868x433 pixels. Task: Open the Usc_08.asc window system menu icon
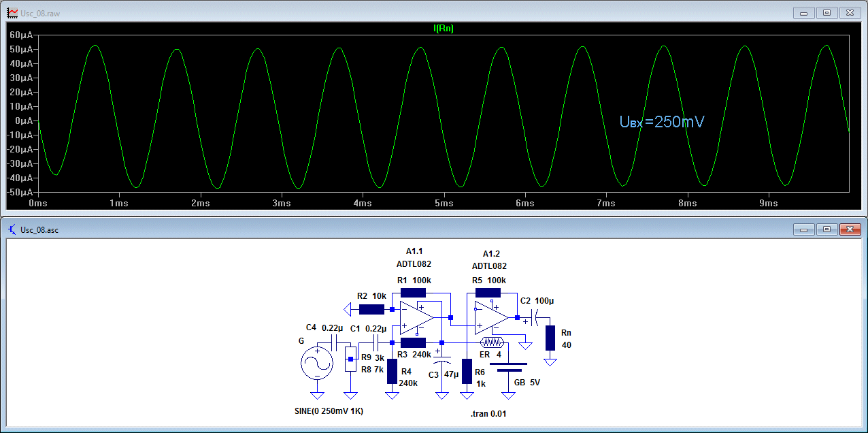point(12,229)
